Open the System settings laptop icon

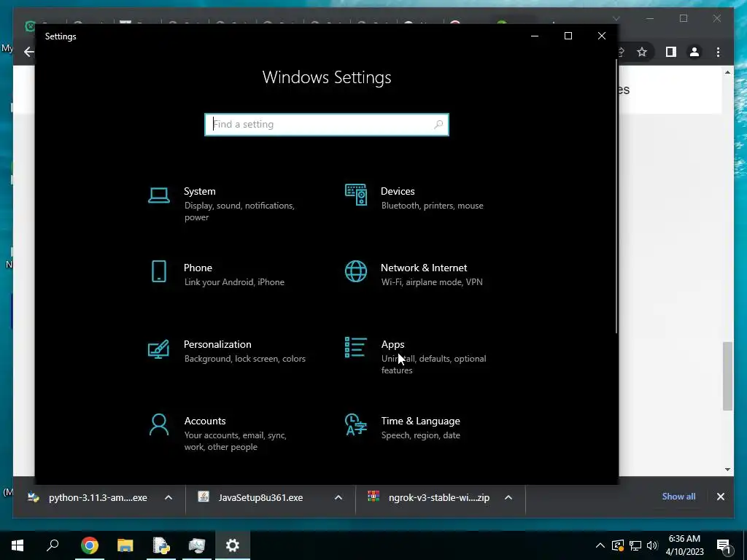(158, 195)
